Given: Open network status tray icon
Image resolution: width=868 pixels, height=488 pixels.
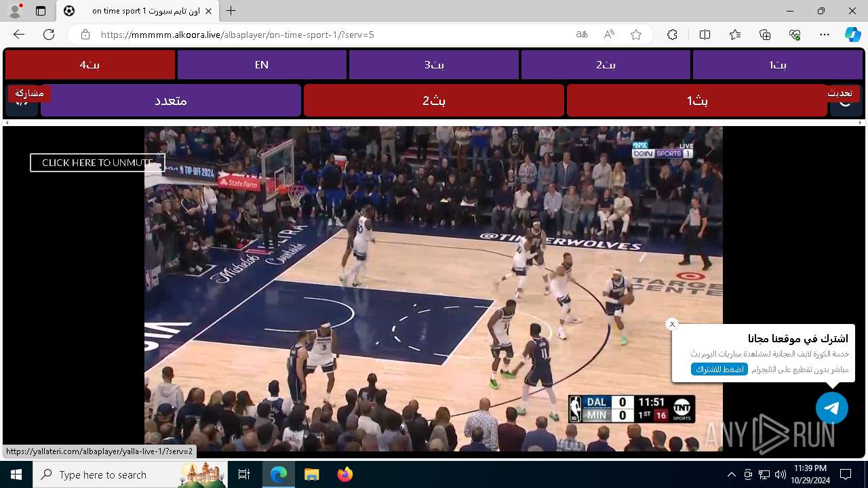Looking at the screenshot, I should click(764, 474).
